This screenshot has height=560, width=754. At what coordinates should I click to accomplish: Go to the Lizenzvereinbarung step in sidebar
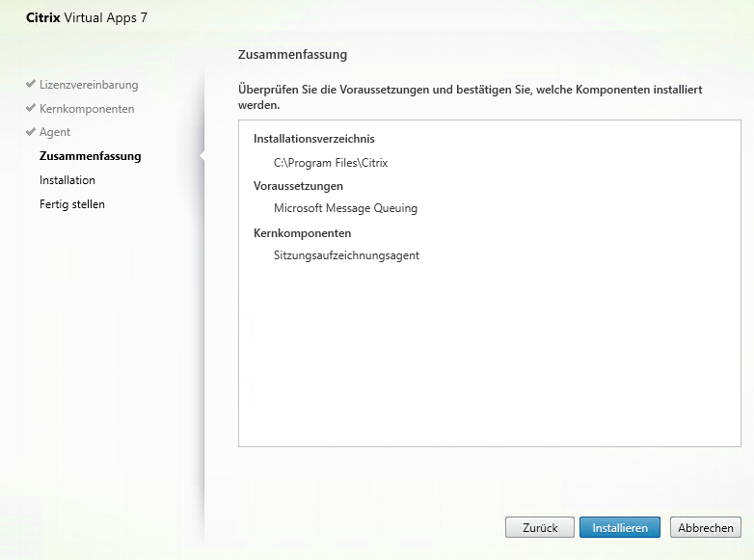coord(89,85)
